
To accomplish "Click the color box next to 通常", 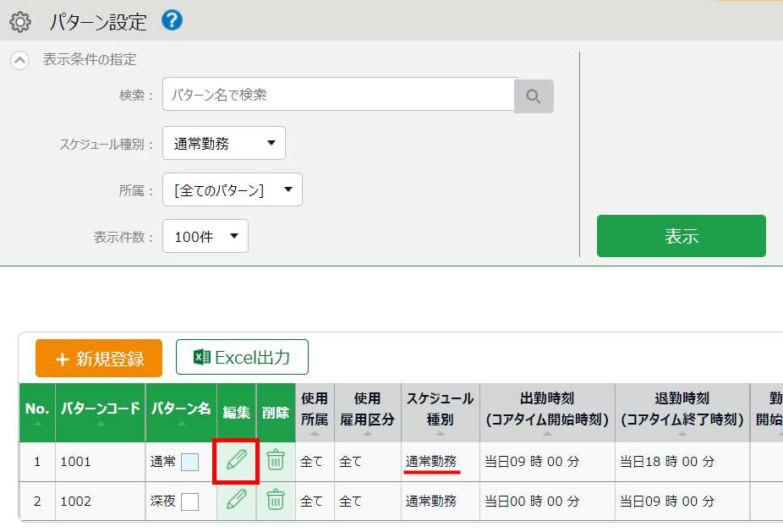I will (190, 462).
